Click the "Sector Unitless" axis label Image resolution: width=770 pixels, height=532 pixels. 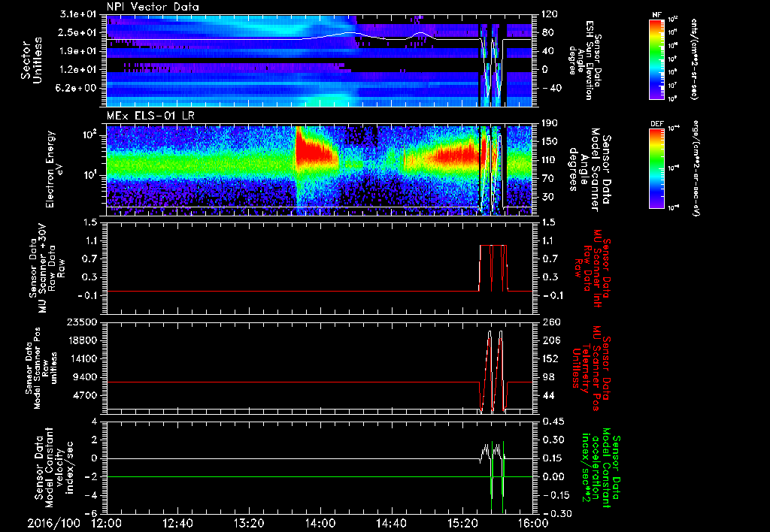coord(32,60)
